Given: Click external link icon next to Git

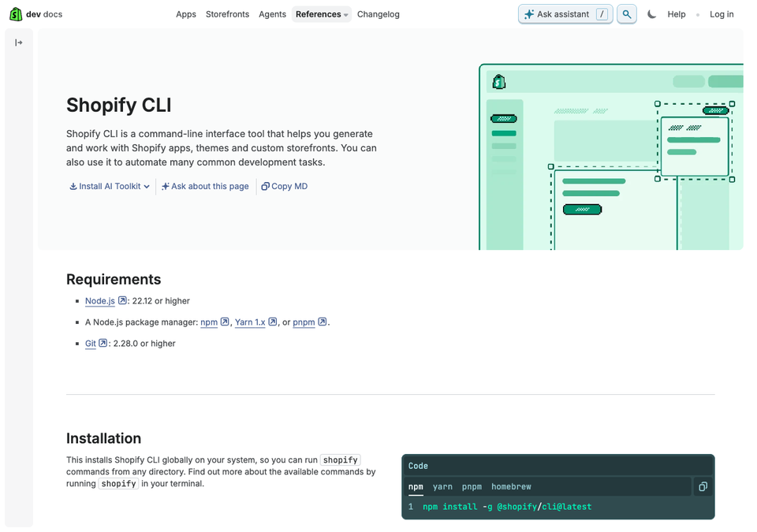Looking at the screenshot, I should pyautogui.click(x=103, y=343).
